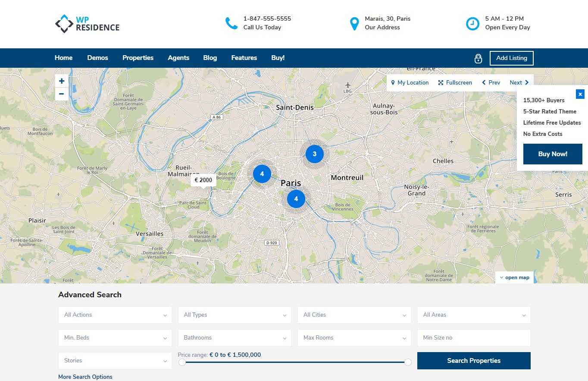
Task: Open the Blog menu
Action: pos(210,58)
